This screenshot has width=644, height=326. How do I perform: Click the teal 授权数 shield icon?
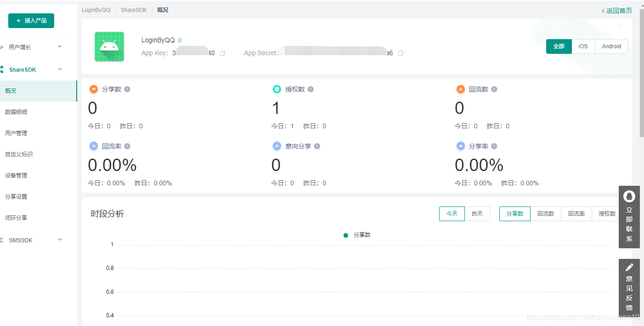[x=277, y=89]
